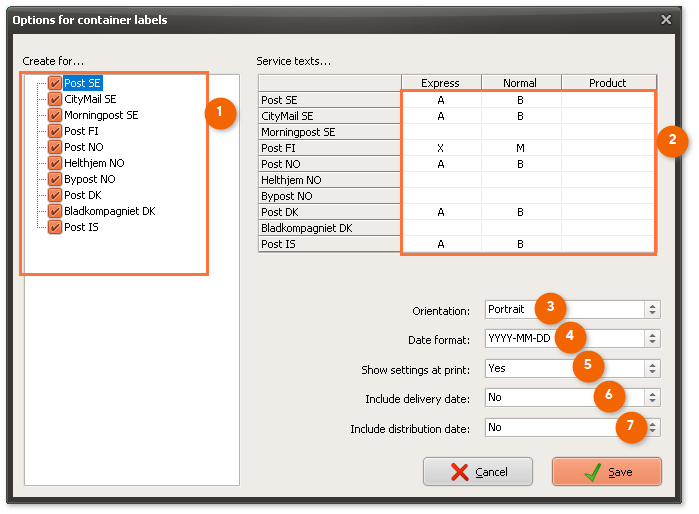The image size is (699, 514).
Task: Click the Cancel button
Action: 478,472
